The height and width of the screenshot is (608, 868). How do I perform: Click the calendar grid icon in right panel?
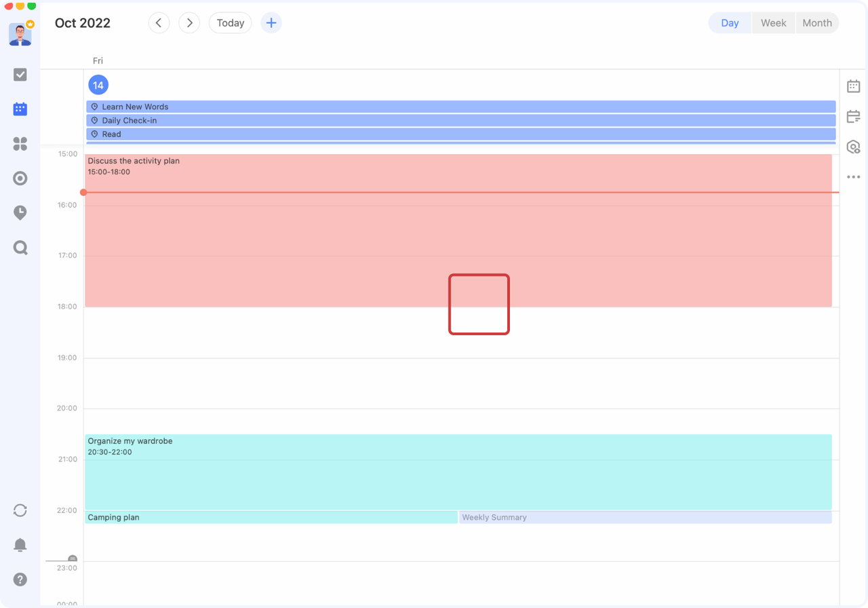(854, 86)
